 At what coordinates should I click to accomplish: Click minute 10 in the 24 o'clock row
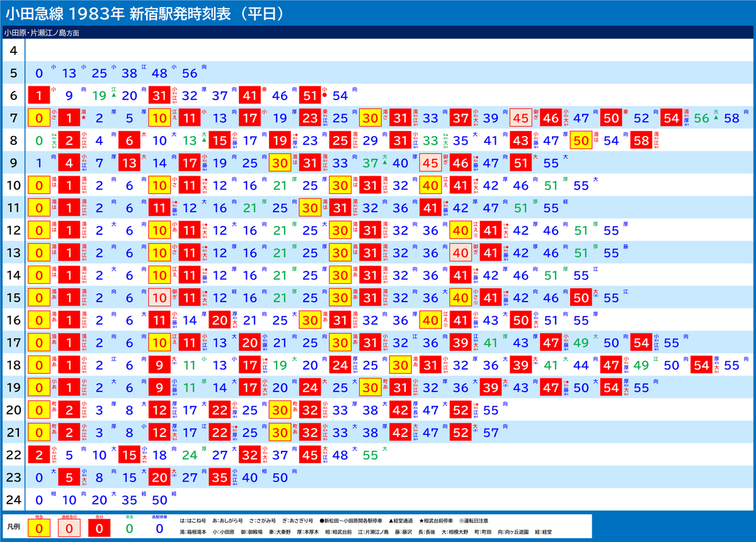[x=69, y=500]
